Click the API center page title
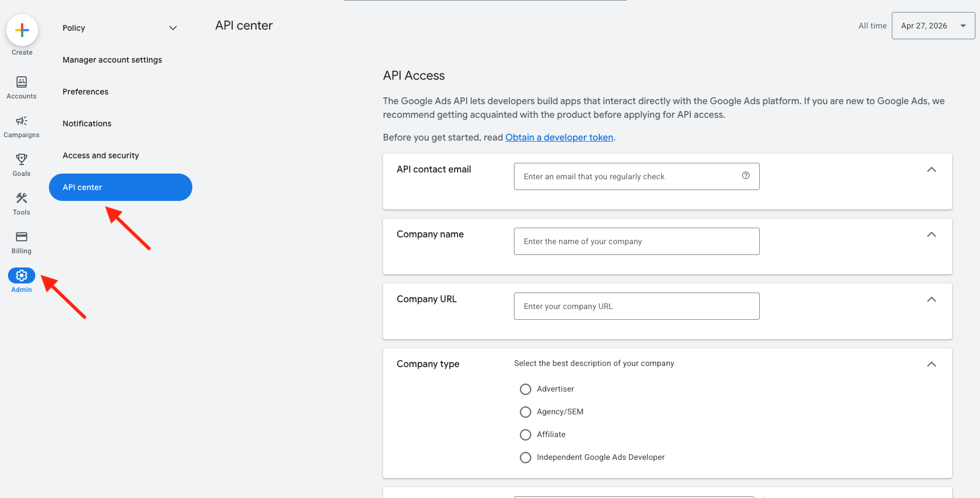980x498 pixels. [x=244, y=26]
